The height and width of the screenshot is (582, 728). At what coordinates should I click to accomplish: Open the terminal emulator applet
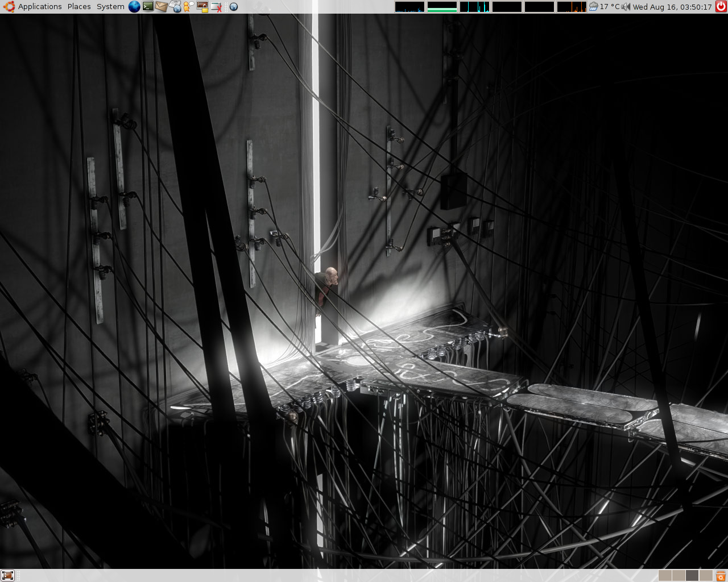147,6
